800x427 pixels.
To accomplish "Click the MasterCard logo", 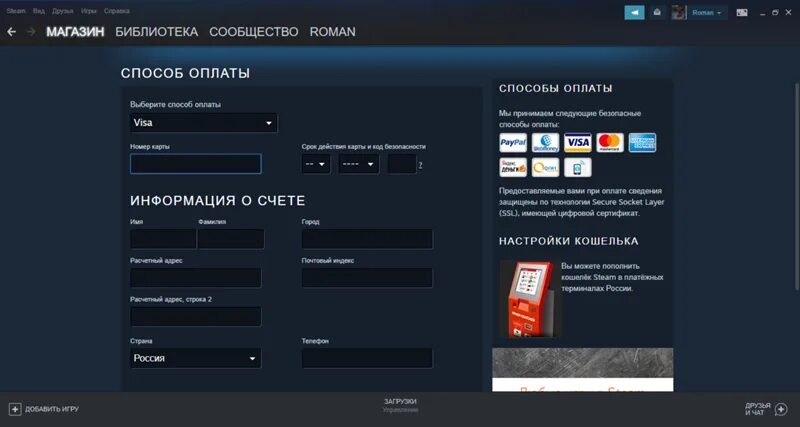I will point(610,143).
